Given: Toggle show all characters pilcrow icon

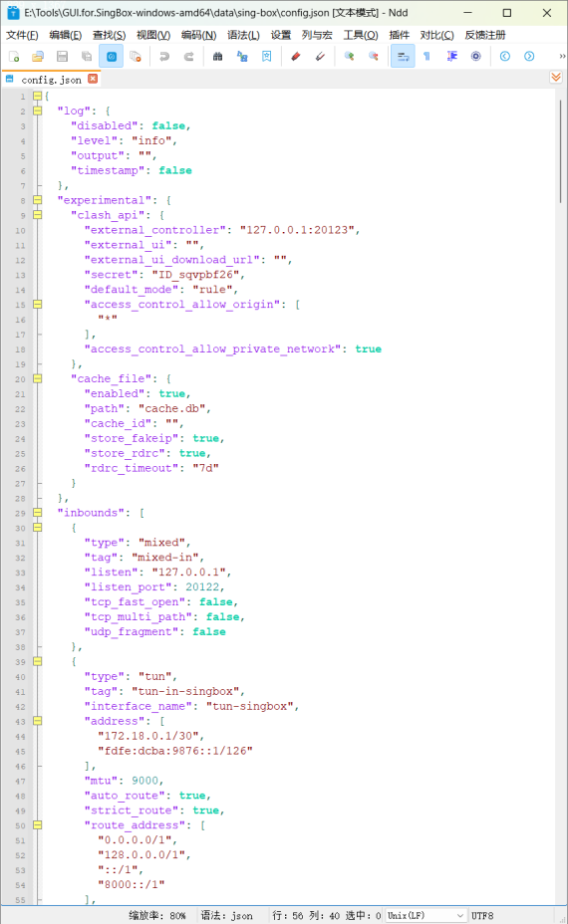Looking at the screenshot, I should 427,57.
